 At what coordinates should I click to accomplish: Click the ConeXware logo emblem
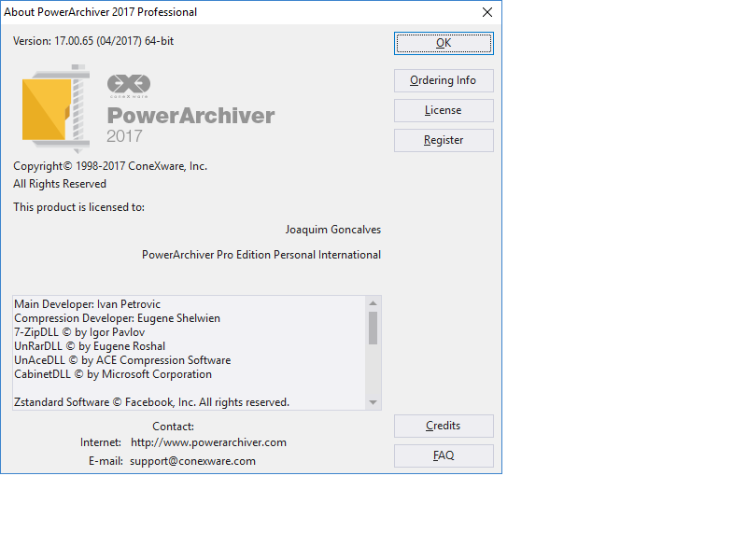(x=129, y=85)
